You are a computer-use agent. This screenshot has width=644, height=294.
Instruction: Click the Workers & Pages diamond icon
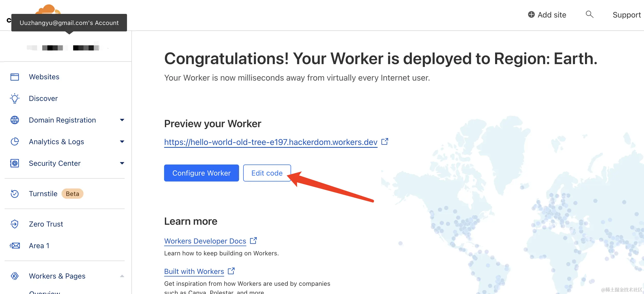[15, 276]
